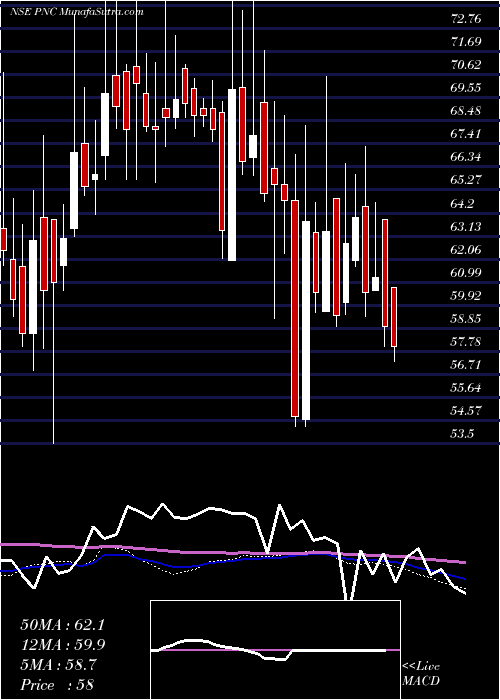Click the 68.48 price level label

tap(466, 111)
